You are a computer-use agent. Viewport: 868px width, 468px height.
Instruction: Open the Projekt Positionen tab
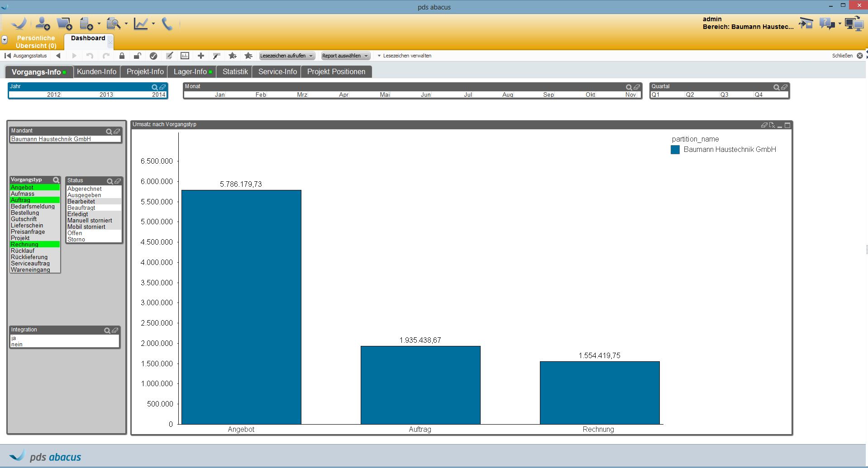click(x=336, y=71)
